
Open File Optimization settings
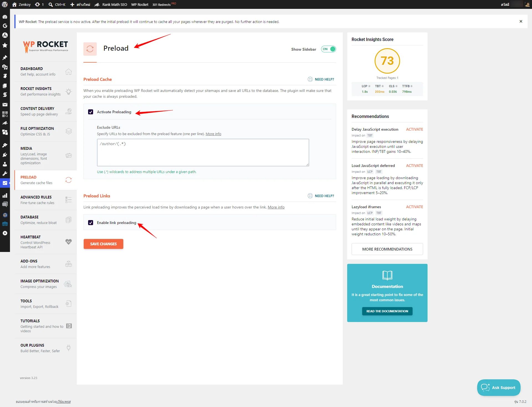(46, 131)
